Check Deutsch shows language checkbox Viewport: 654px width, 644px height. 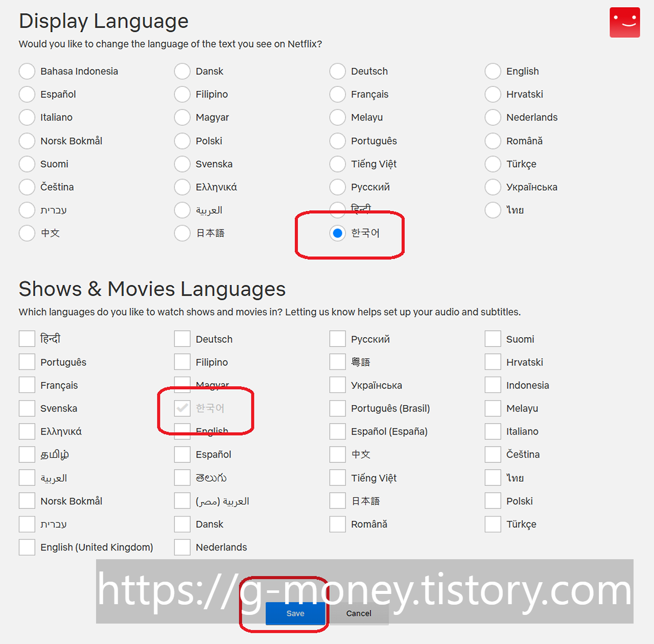[x=182, y=339]
